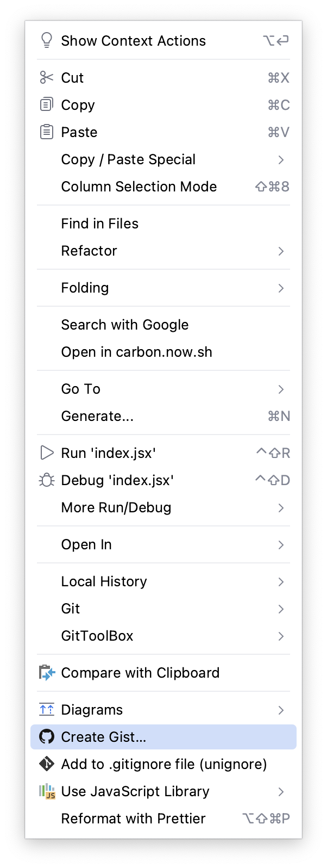The width and height of the screenshot is (327, 868).
Task: Click the Copy document icon
Action: click(47, 104)
